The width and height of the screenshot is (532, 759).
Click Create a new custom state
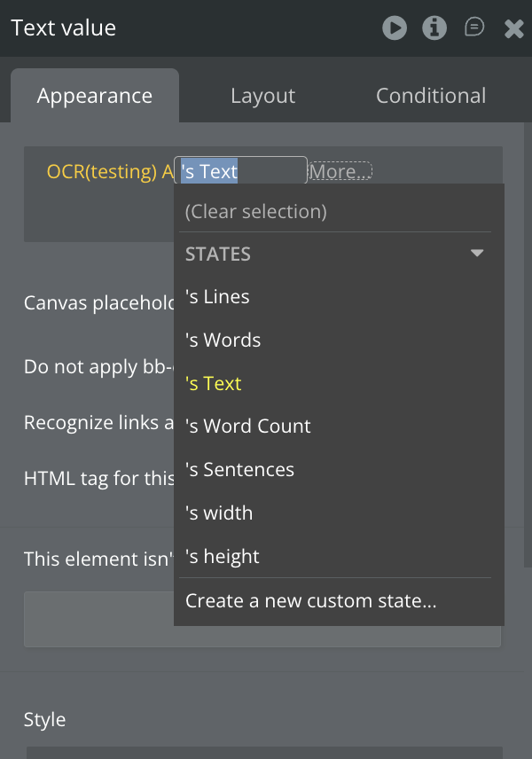(x=311, y=601)
